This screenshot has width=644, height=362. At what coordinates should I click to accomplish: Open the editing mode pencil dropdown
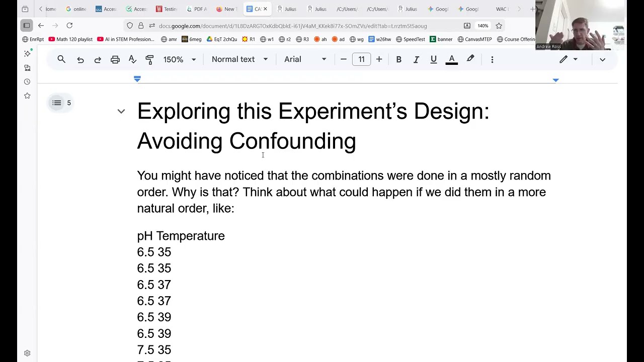coord(569,59)
